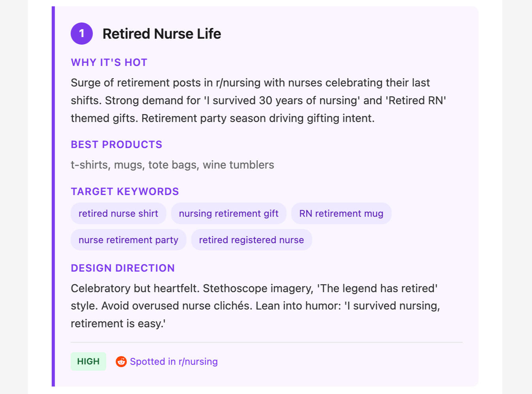Click the 'DESIGN DIRECTION' section heading

[x=123, y=268]
